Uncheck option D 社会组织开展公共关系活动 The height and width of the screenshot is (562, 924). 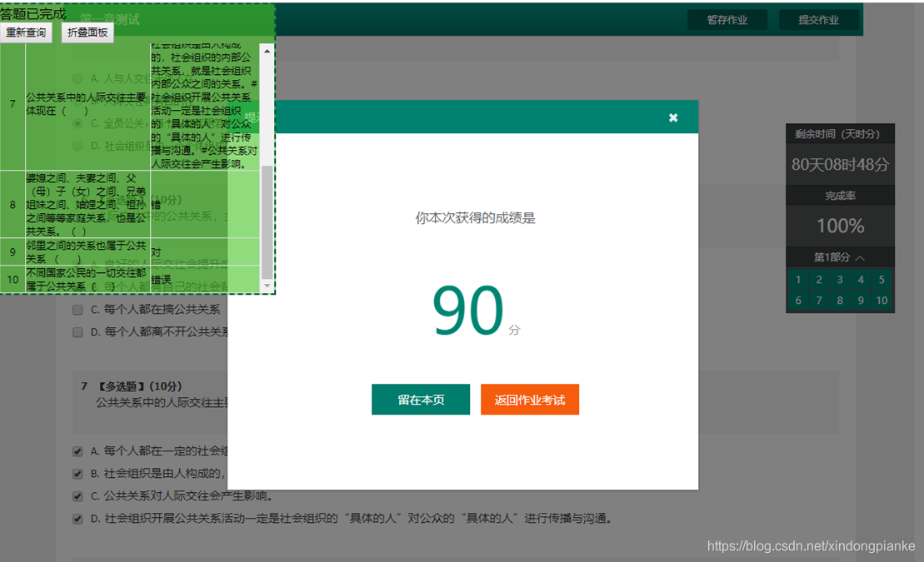pyautogui.click(x=77, y=519)
